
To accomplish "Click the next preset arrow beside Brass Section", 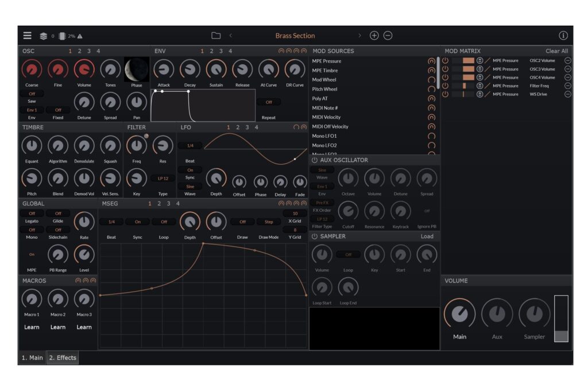I will (360, 35).
